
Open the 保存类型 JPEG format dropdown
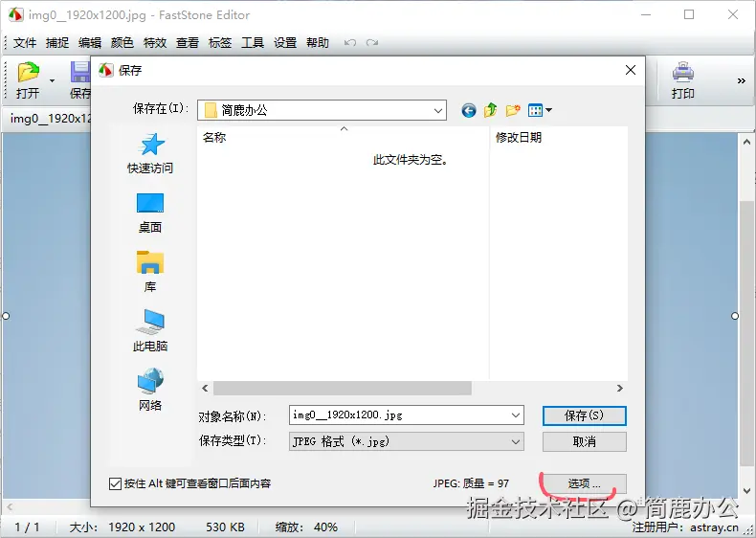(x=407, y=441)
